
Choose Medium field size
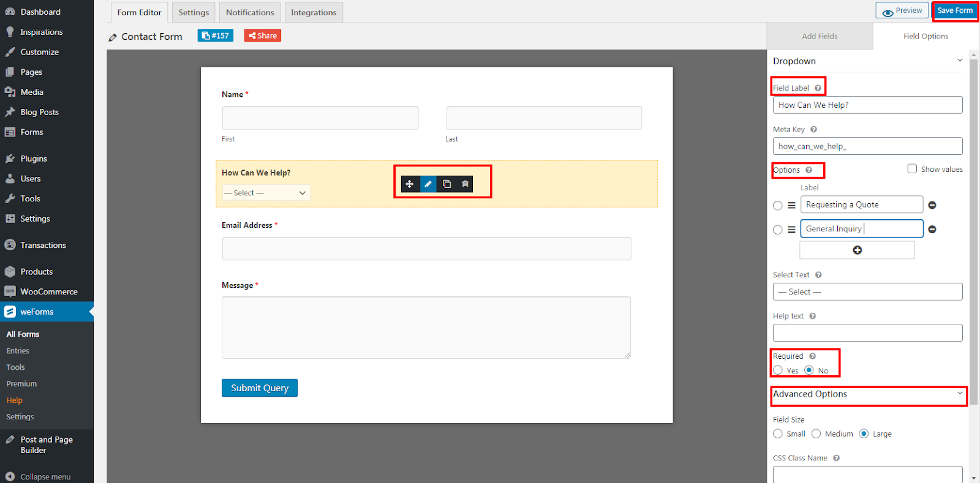pyautogui.click(x=816, y=433)
